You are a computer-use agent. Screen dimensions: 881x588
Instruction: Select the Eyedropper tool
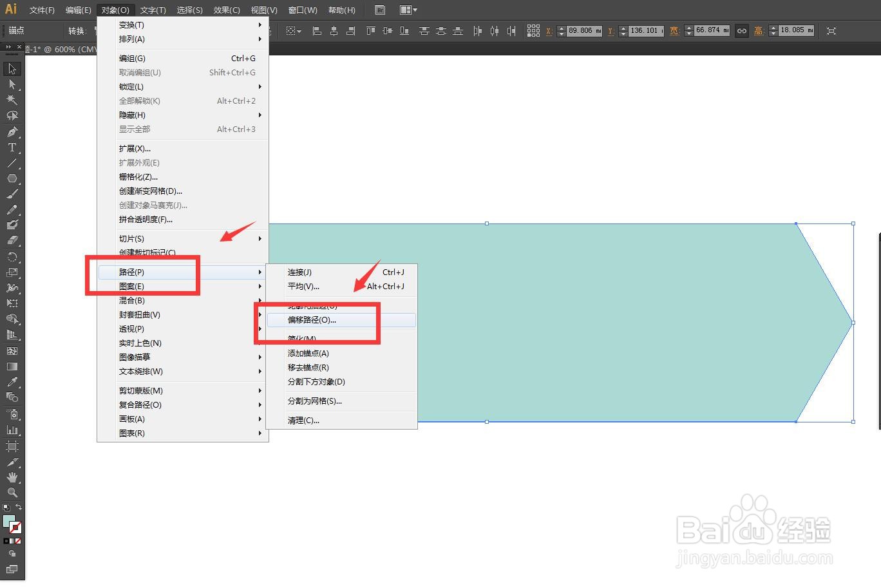pyautogui.click(x=12, y=382)
